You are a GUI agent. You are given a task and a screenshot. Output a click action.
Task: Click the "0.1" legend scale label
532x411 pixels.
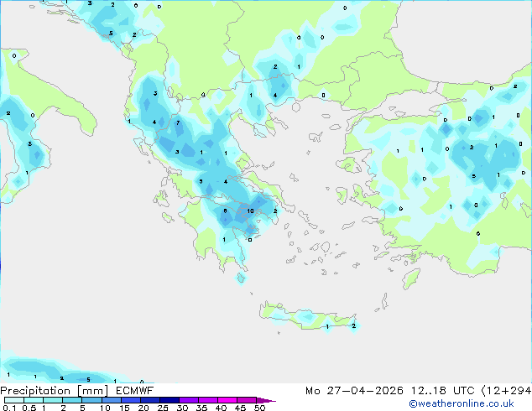(x=9, y=408)
